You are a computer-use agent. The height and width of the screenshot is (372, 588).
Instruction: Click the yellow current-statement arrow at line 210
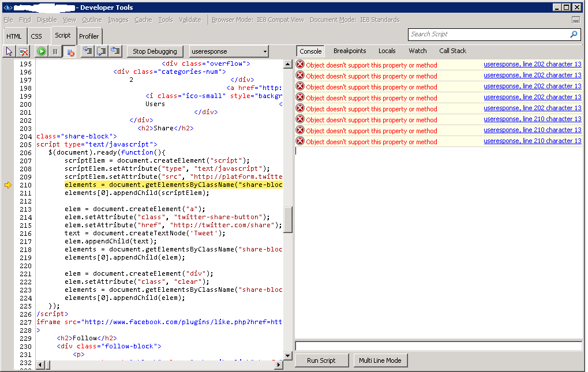click(x=8, y=185)
